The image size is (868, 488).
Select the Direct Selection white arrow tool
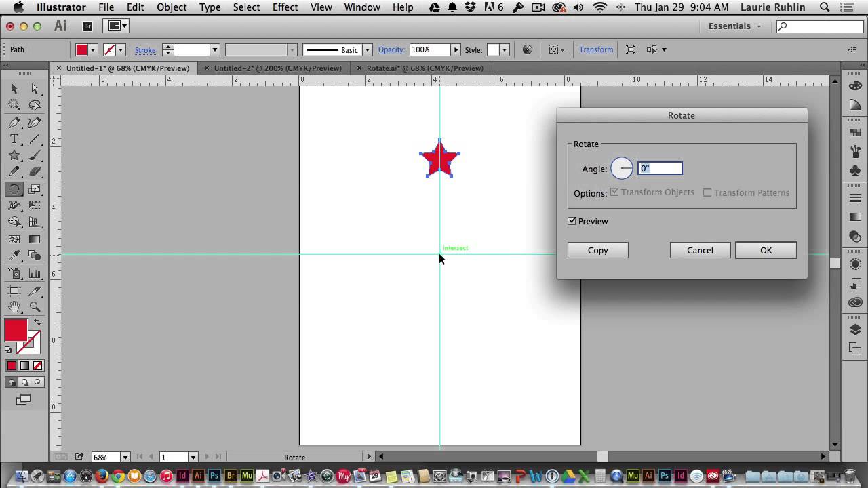click(x=35, y=89)
